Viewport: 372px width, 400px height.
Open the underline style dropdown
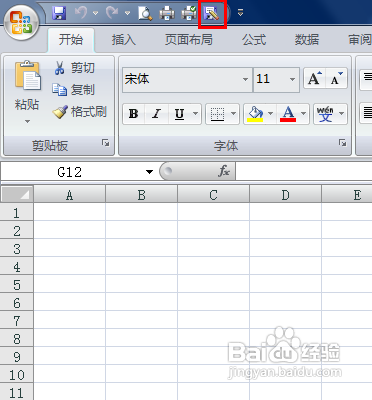pos(196,114)
